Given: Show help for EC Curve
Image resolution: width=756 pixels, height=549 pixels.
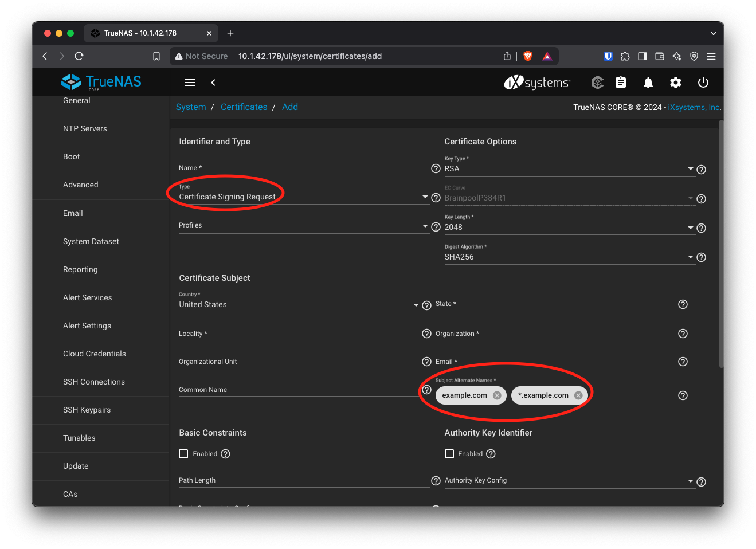Looking at the screenshot, I should point(701,199).
